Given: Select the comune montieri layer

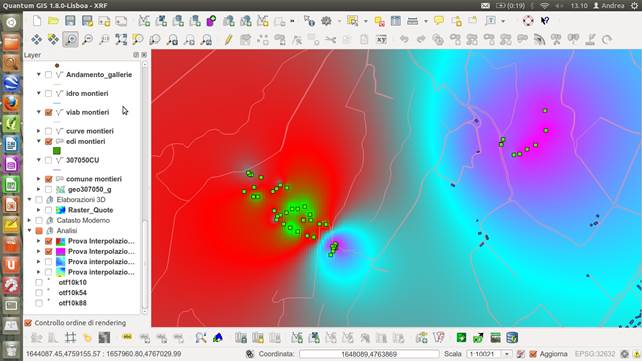Looking at the screenshot, I should click(x=94, y=179).
